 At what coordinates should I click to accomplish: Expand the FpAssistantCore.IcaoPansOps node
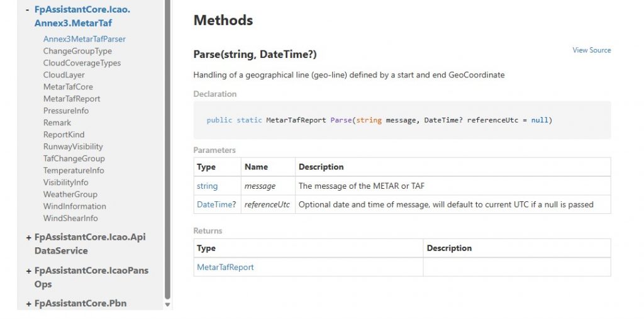28,271
